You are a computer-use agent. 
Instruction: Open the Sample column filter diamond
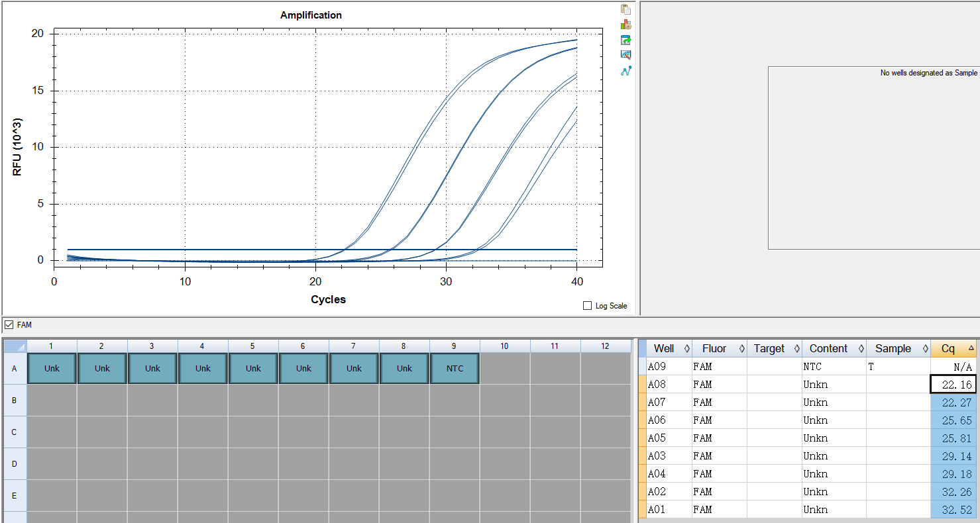(925, 349)
